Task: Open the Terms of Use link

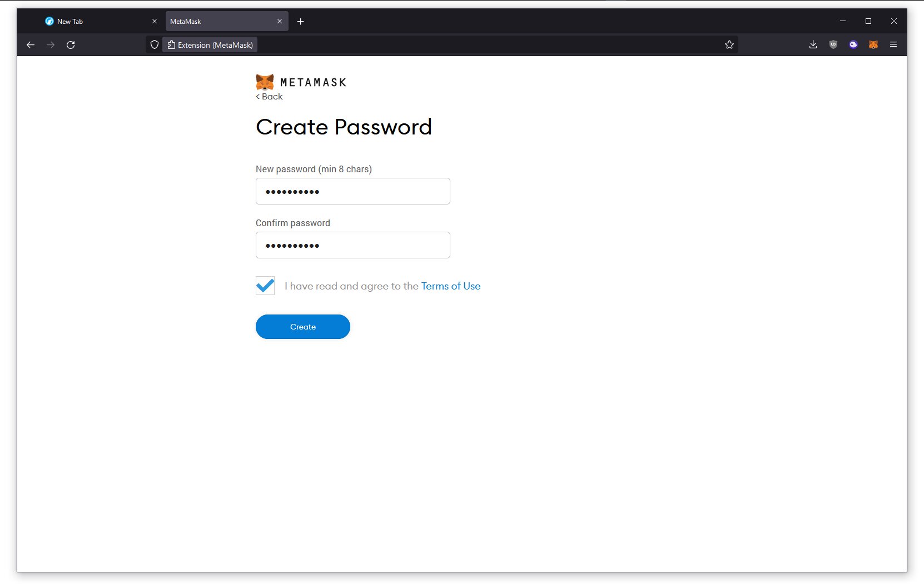Action: click(451, 286)
